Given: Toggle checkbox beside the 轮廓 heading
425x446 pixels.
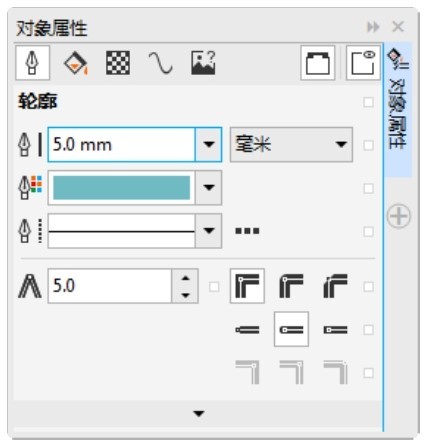Looking at the screenshot, I should tap(368, 102).
